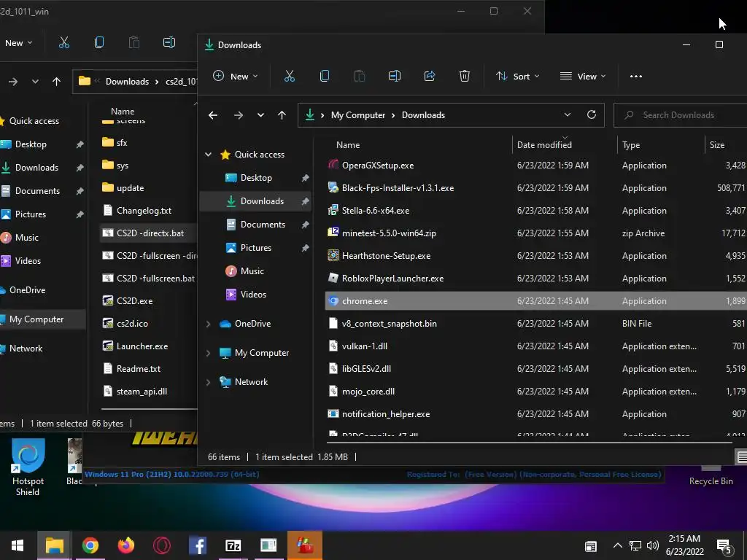
Task: Select Documents in Downloads window sidebar
Action: (x=256, y=225)
